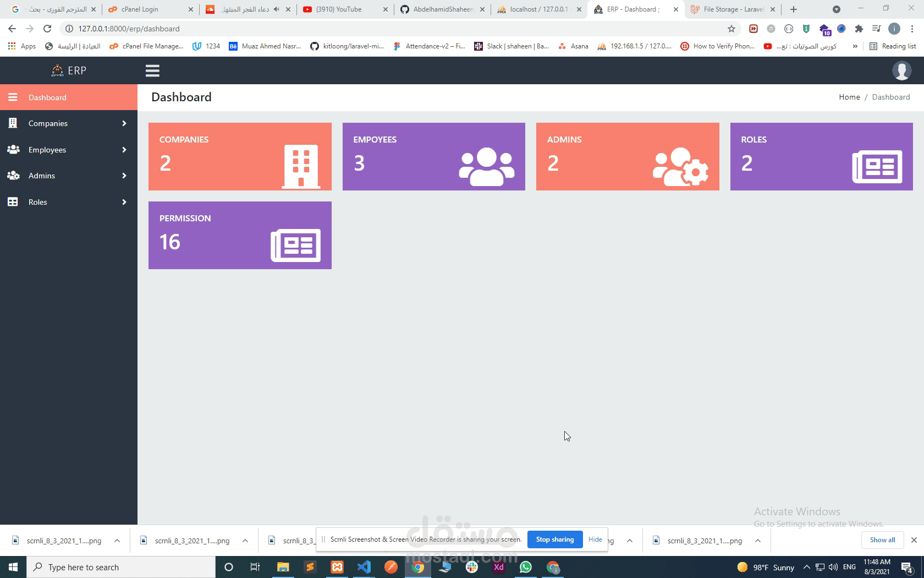Open the Reading list

tap(893, 46)
